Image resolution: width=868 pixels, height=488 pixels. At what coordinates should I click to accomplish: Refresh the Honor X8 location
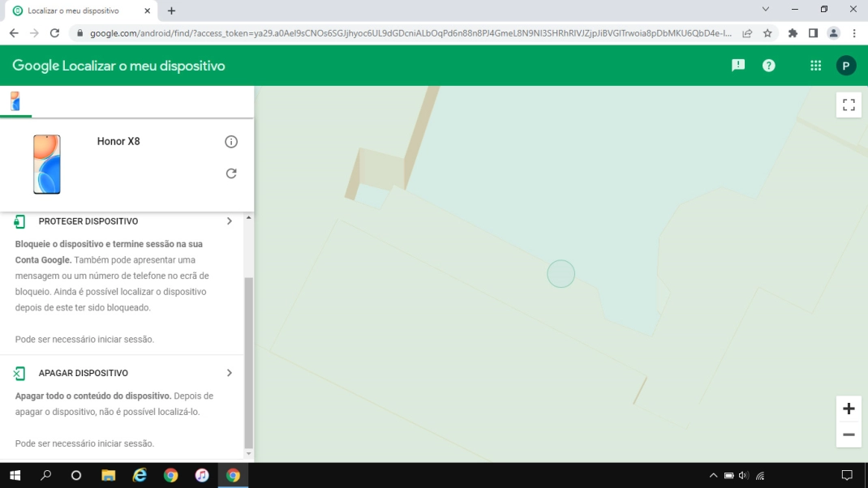(231, 173)
